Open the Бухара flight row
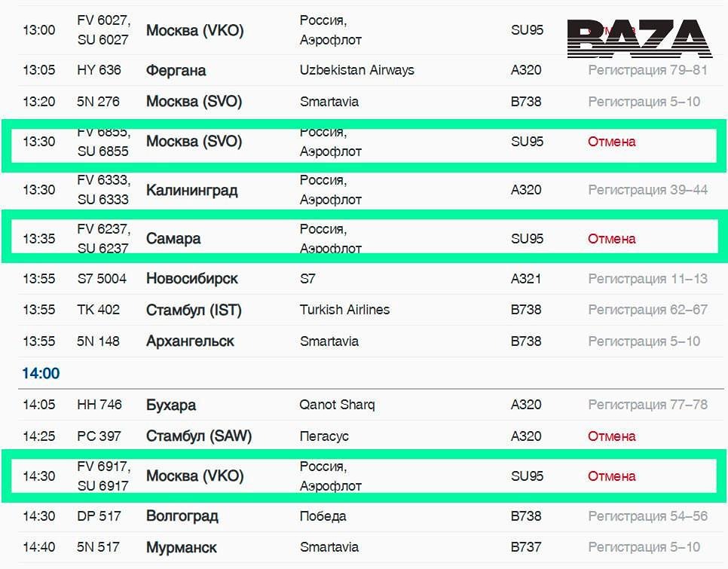The width and height of the screenshot is (728, 569). [x=171, y=405]
